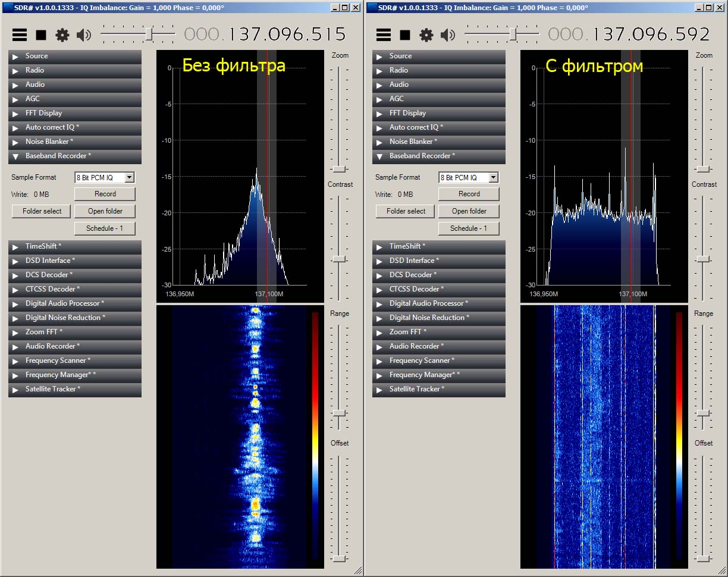Screen dimensions: 728x577
Task: Open settings gear in left SDR# window
Action: coord(62,35)
